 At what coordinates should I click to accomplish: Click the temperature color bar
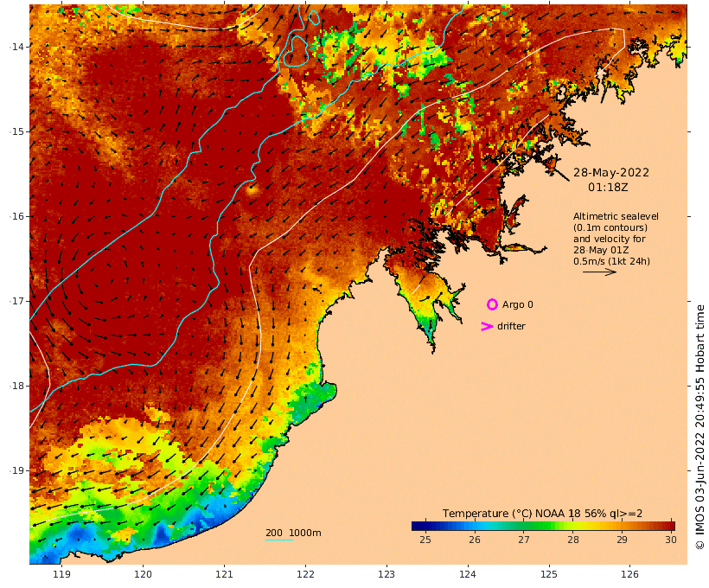(543, 526)
